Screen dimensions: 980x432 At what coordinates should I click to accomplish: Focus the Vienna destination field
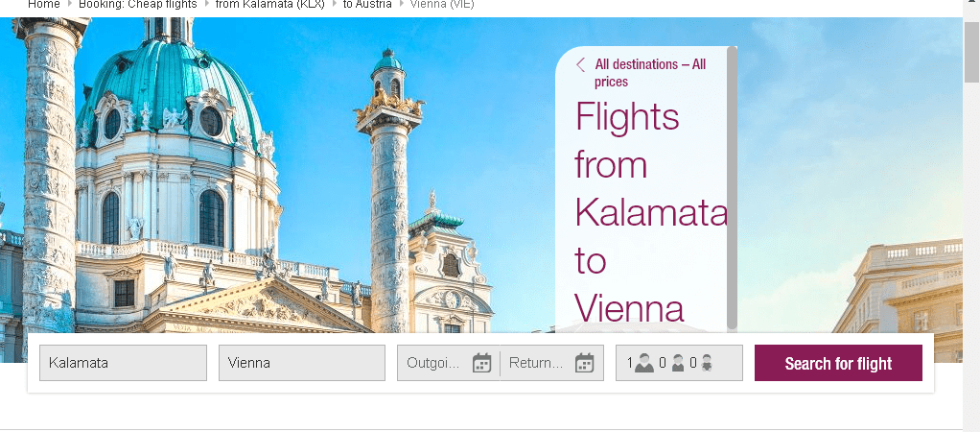(x=302, y=363)
